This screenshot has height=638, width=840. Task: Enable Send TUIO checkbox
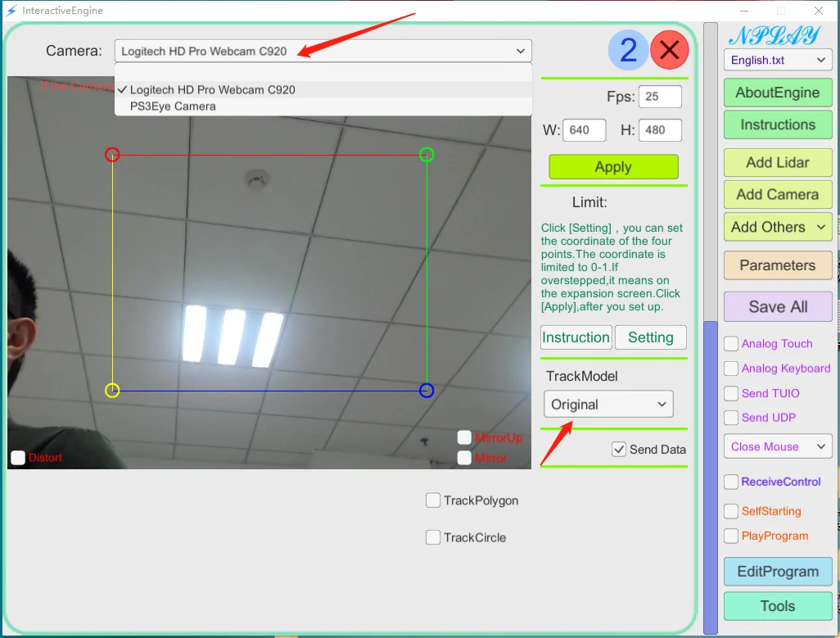[x=731, y=393]
